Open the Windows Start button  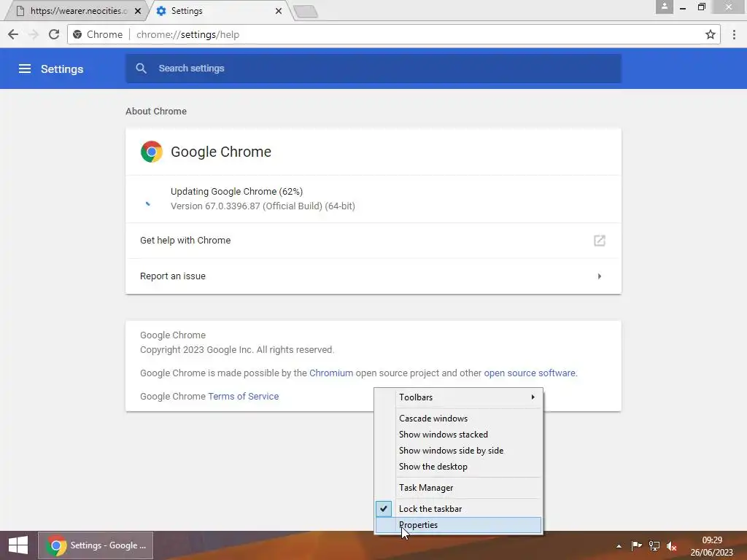[x=18, y=545]
